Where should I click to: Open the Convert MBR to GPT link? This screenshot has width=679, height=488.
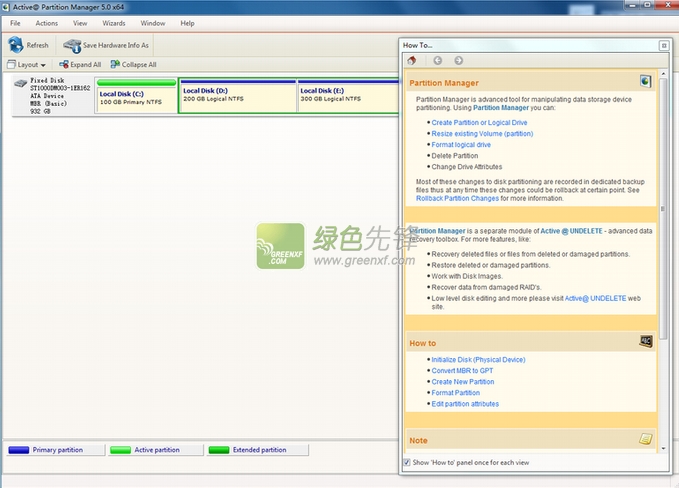tap(462, 371)
